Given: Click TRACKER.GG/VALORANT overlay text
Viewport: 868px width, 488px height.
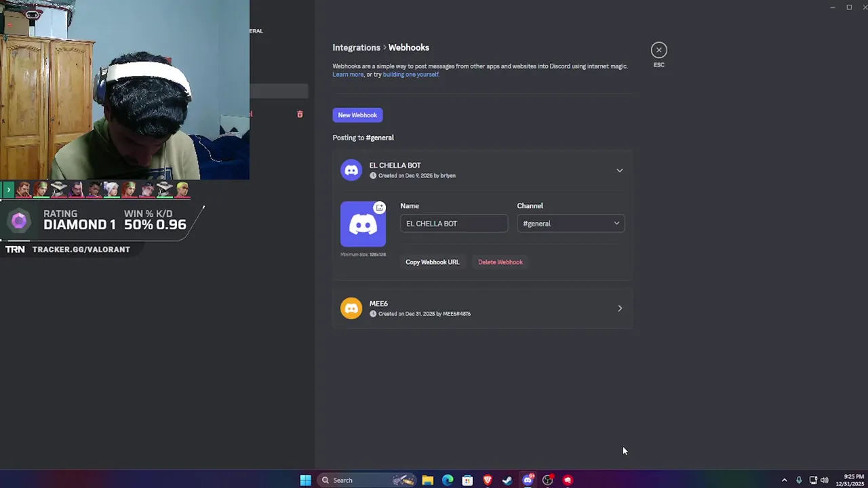Looking at the screenshot, I should tap(81, 249).
